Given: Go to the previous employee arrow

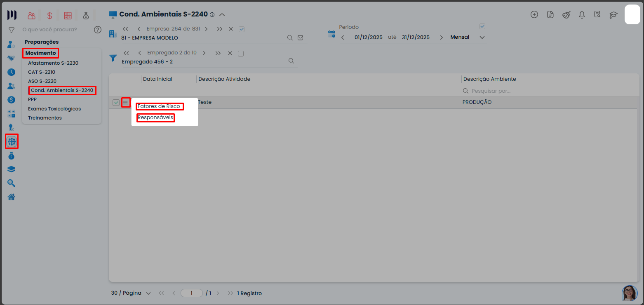Looking at the screenshot, I should [x=140, y=53].
